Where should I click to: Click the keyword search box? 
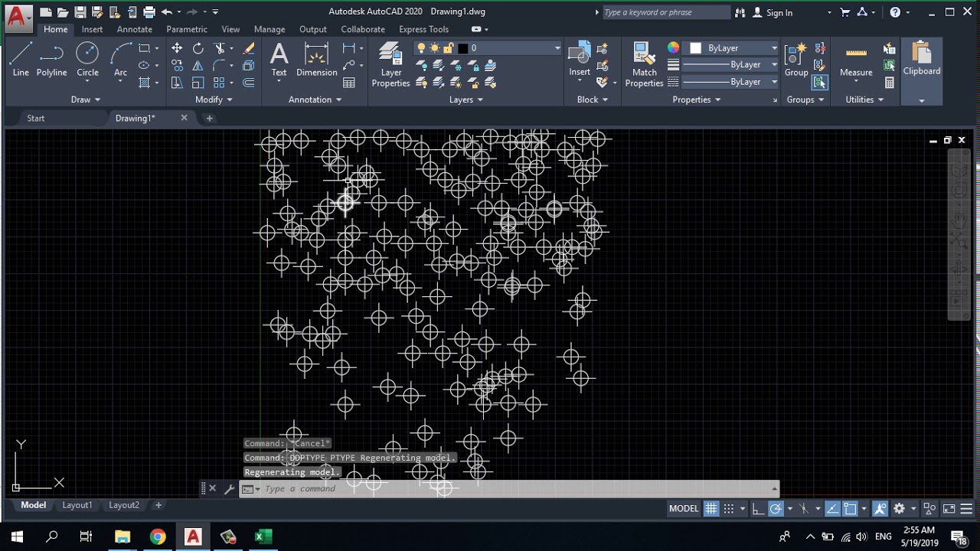click(666, 12)
